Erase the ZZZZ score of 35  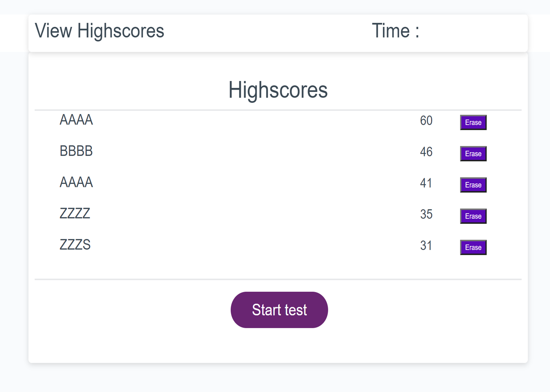pos(473,216)
